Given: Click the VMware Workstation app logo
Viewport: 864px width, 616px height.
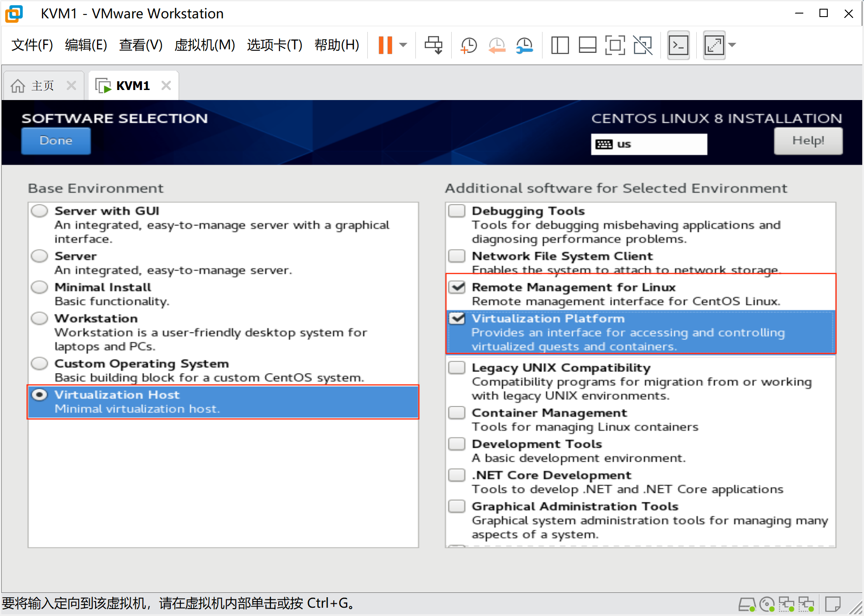Looking at the screenshot, I should click(14, 14).
